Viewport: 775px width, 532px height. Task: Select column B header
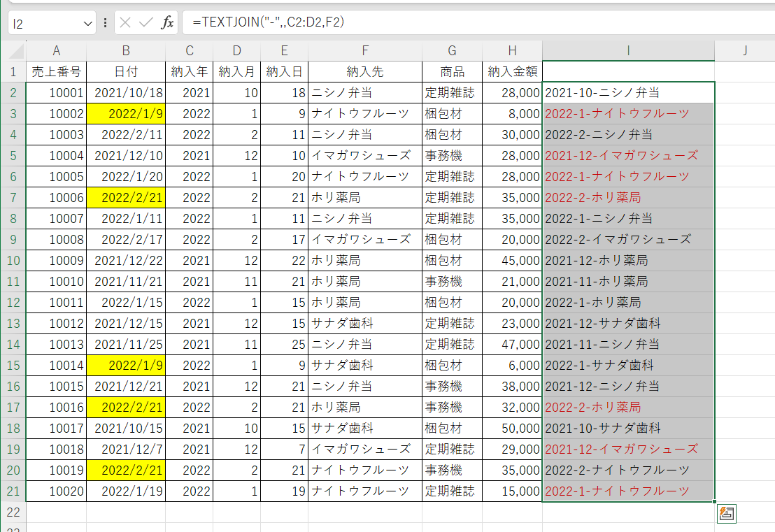(126, 51)
